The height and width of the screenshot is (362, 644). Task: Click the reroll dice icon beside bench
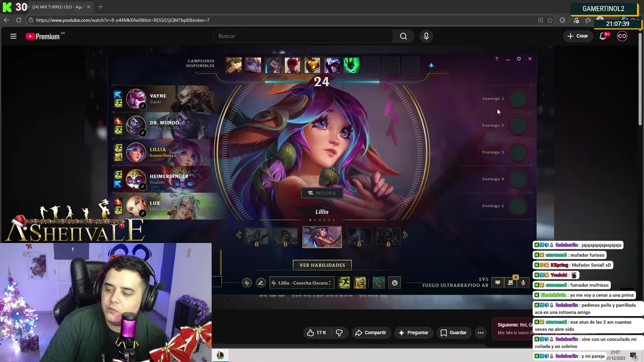[431, 65]
